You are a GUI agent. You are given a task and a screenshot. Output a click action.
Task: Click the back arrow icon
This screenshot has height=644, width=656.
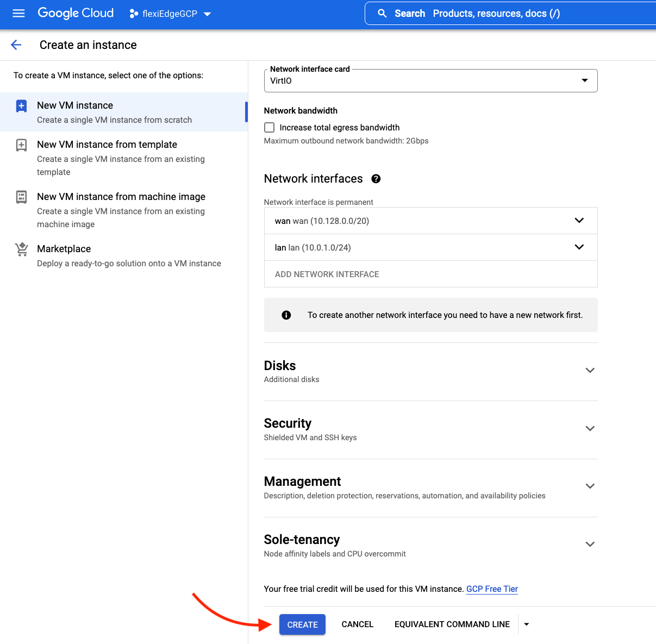pos(16,45)
